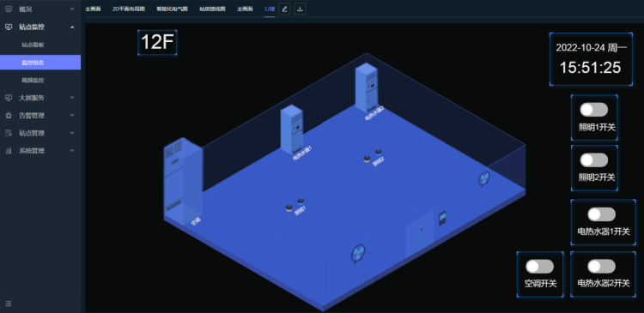Click the download icon in tab bar

(x=301, y=9)
